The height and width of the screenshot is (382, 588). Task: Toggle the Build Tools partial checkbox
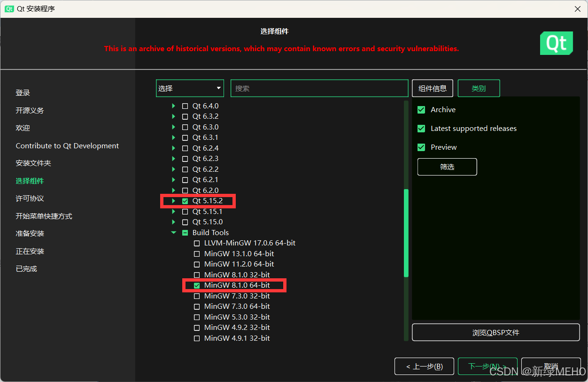point(185,233)
